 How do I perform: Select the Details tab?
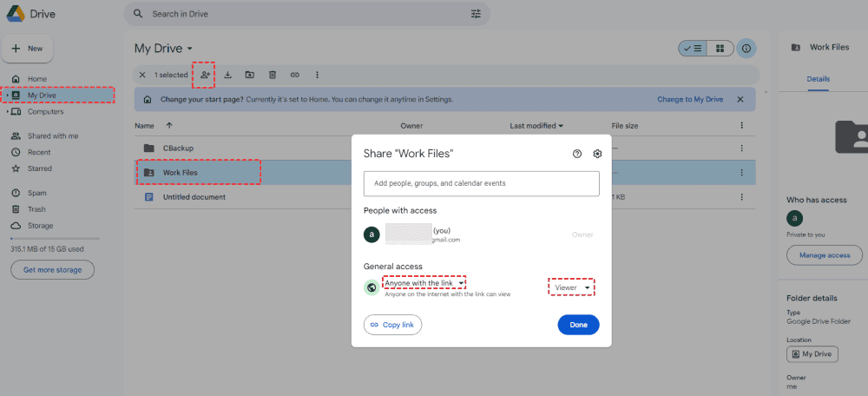pos(818,79)
